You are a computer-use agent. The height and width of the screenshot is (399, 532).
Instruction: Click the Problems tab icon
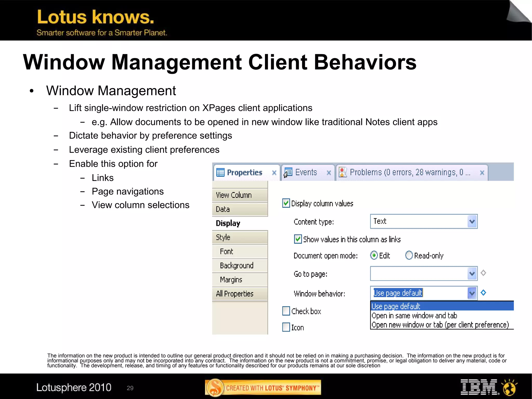pyautogui.click(x=343, y=172)
